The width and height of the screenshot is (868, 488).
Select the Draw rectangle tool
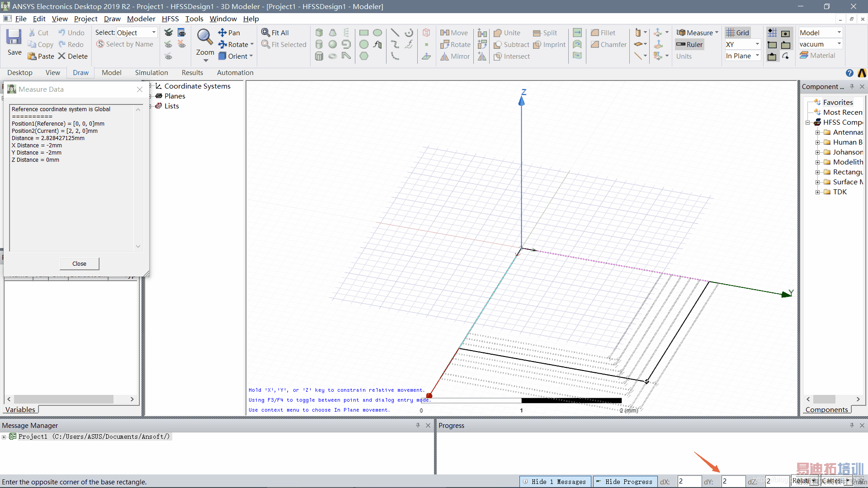pyautogui.click(x=364, y=33)
